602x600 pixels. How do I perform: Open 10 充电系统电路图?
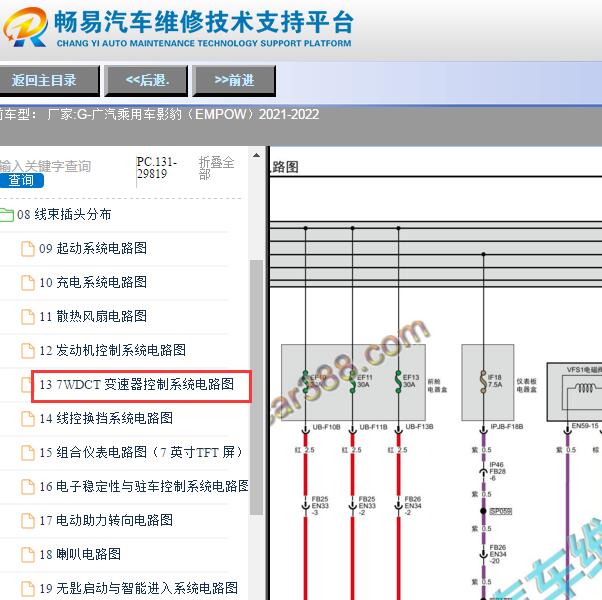(93, 283)
